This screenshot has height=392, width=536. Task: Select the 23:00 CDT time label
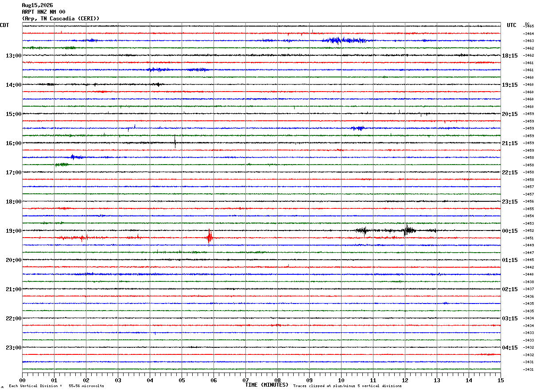(x=13, y=347)
